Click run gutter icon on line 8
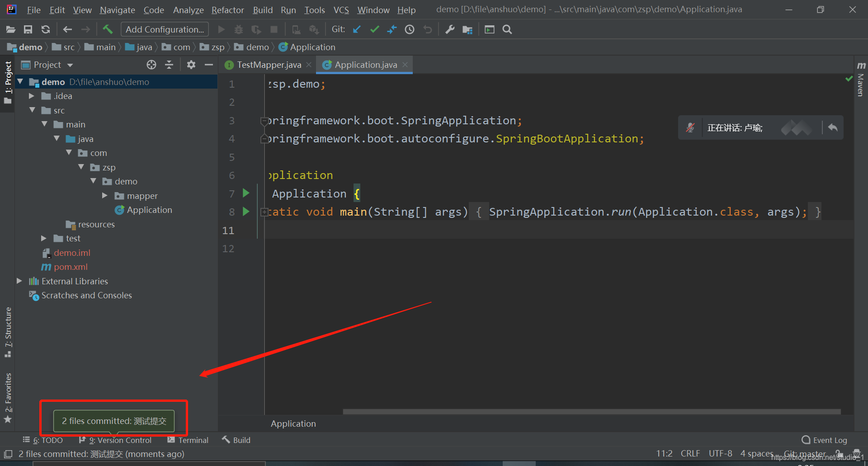 246,211
